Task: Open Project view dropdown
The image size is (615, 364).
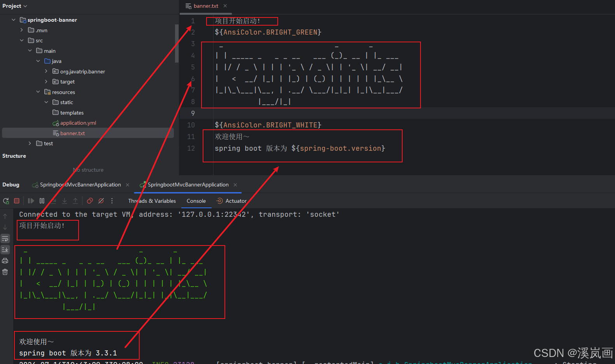Action: [x=15, y=6]
